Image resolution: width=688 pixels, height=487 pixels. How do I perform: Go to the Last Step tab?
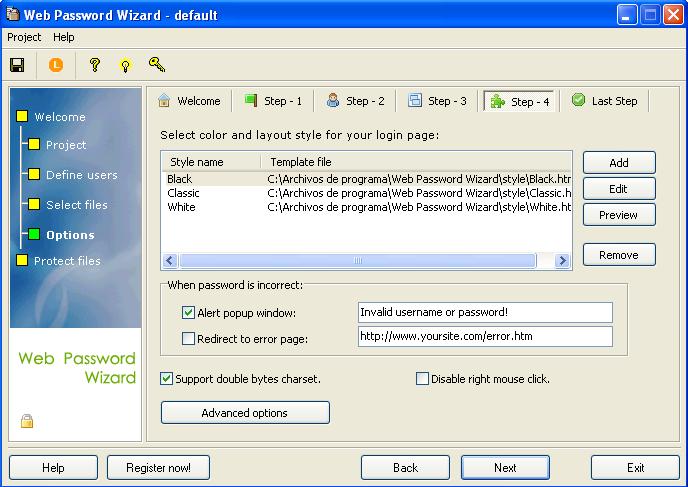tap(605, 101)
